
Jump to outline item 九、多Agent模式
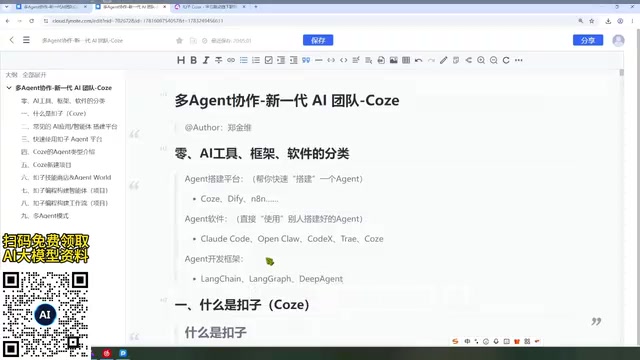click(44, 216)
